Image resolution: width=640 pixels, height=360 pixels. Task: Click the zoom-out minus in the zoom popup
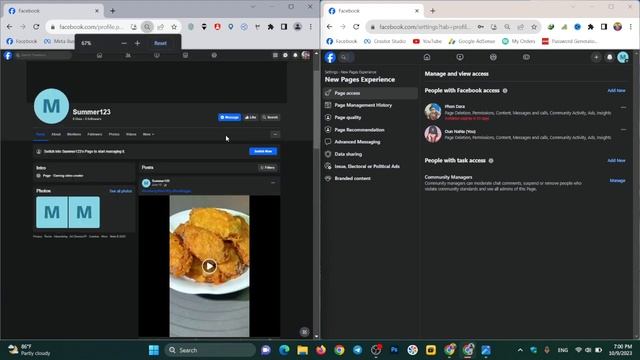pos(124,43)
